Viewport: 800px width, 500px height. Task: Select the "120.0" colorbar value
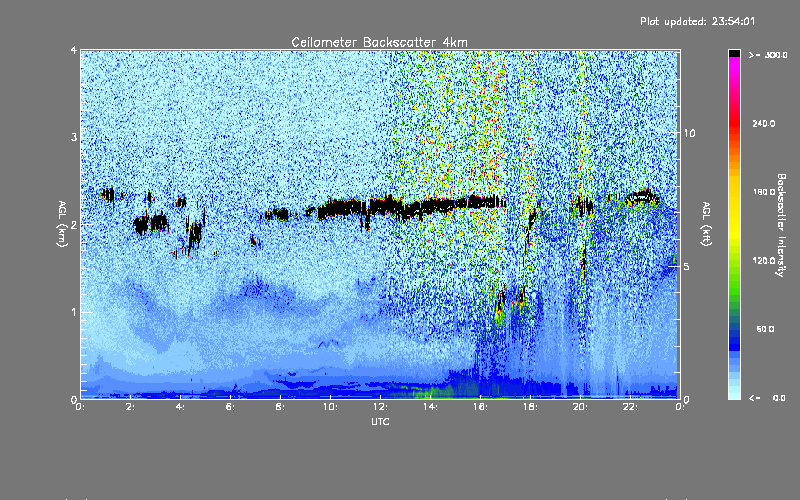pyautogui.click(x=764, y=261)
